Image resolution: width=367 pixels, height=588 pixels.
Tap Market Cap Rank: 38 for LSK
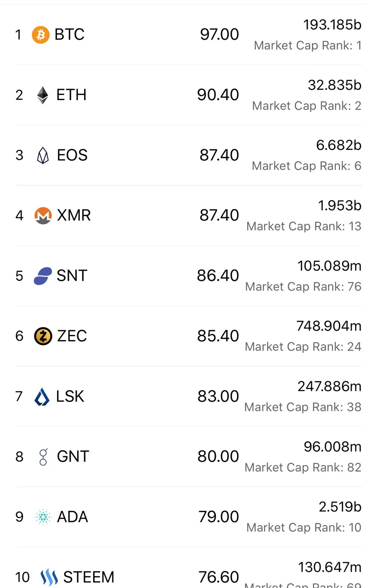click(x=303, y=407)
